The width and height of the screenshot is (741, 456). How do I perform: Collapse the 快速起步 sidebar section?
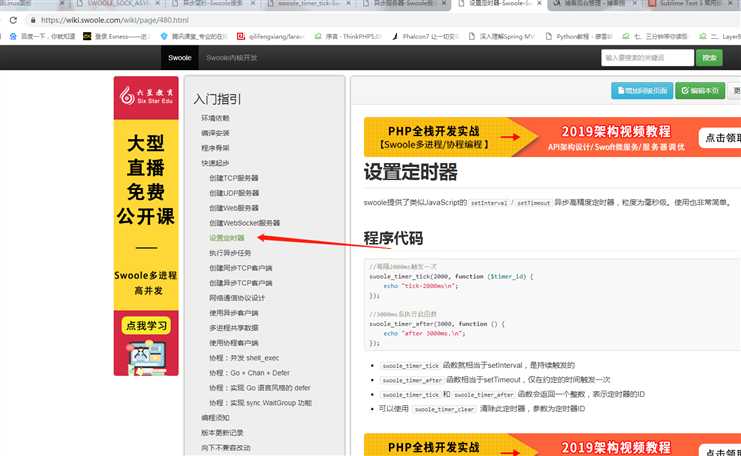pyautogui.click(x=215, y=163)
